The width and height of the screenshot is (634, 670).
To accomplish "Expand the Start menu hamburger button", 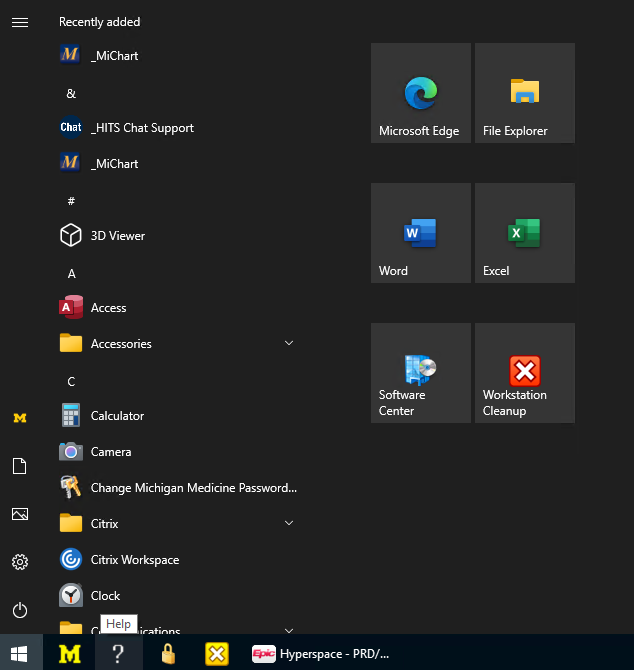I will (20, 22).
